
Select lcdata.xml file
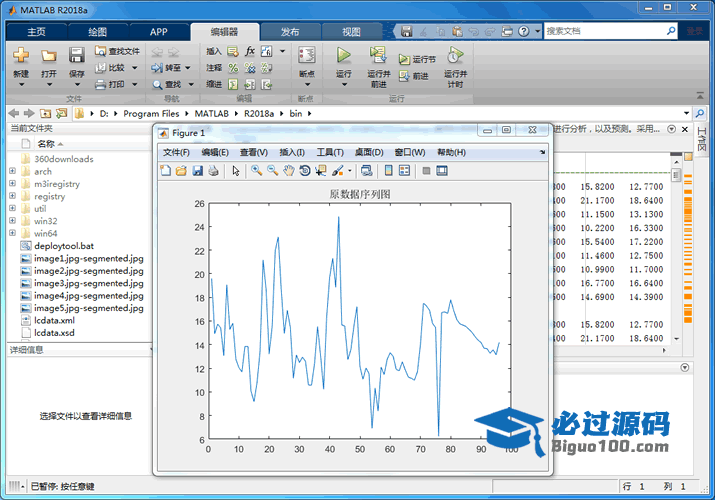[x=54, y=320]
